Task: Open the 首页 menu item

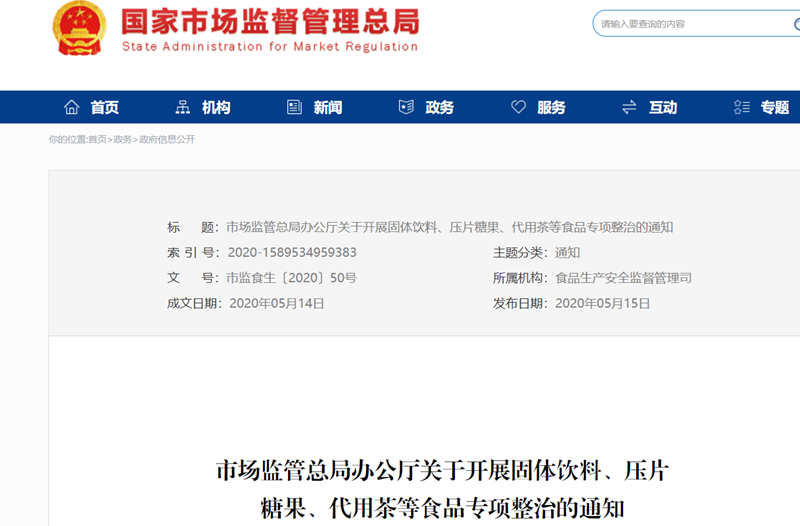Action: (x=105, y=108)
